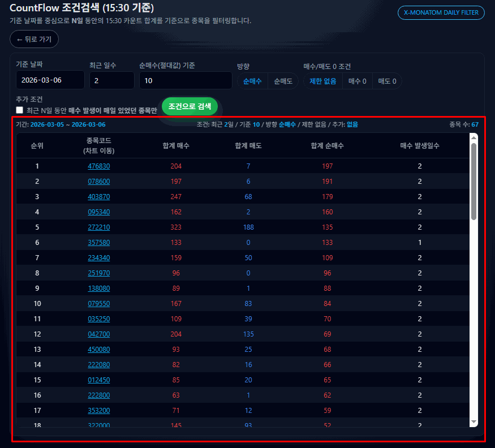Image resolution: width=495 pixels, height=448 pixels.
Task: Open chart for stock code 078600
Action: [99, 182]
